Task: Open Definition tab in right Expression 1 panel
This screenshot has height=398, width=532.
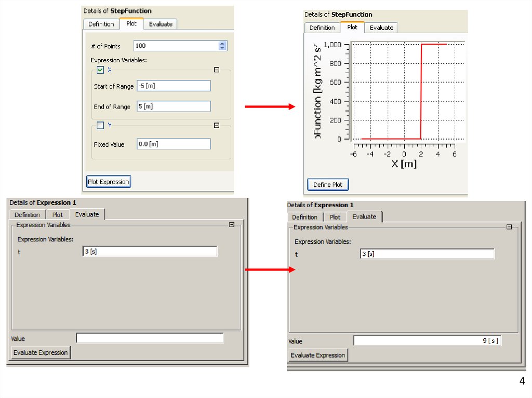Action: click(304, 217)
